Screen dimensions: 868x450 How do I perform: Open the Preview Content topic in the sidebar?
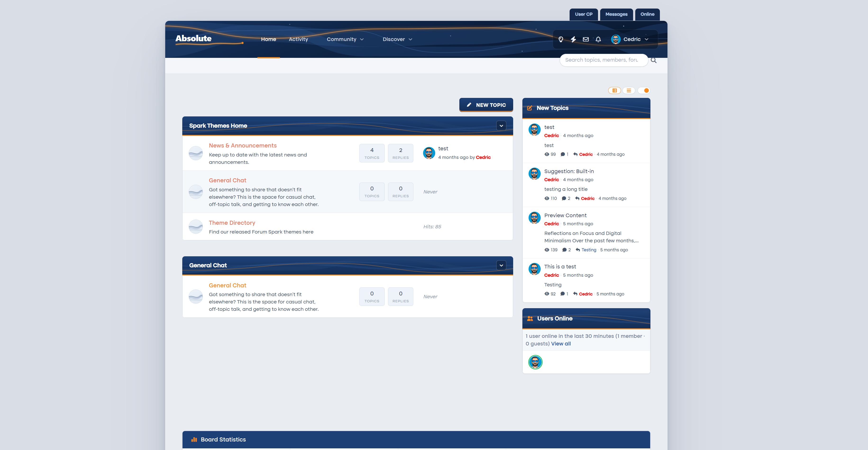(565, 215)
